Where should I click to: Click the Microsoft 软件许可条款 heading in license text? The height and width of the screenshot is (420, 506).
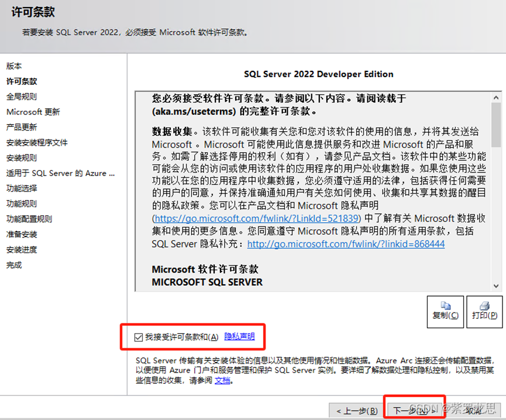pyautogui.click(x=205, y=269)
